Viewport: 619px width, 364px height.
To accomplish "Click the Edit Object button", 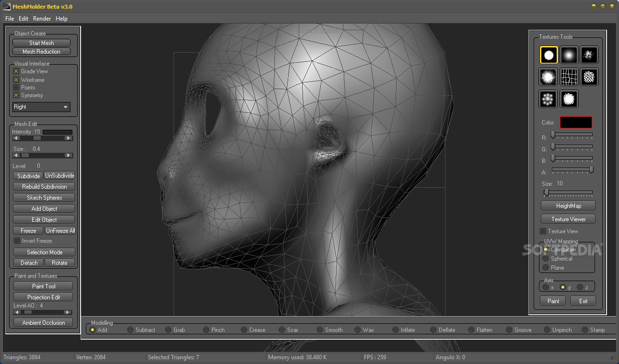I will (x=44, y=220).
